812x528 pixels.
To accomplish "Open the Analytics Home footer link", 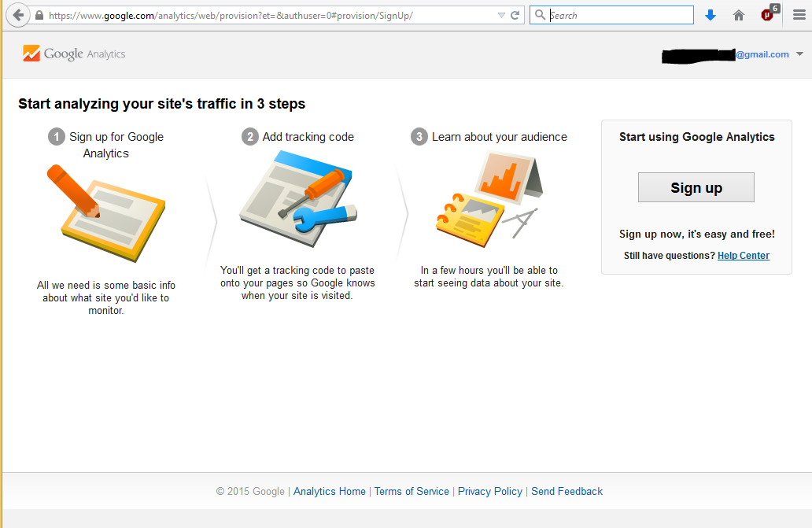I will 330,491.
